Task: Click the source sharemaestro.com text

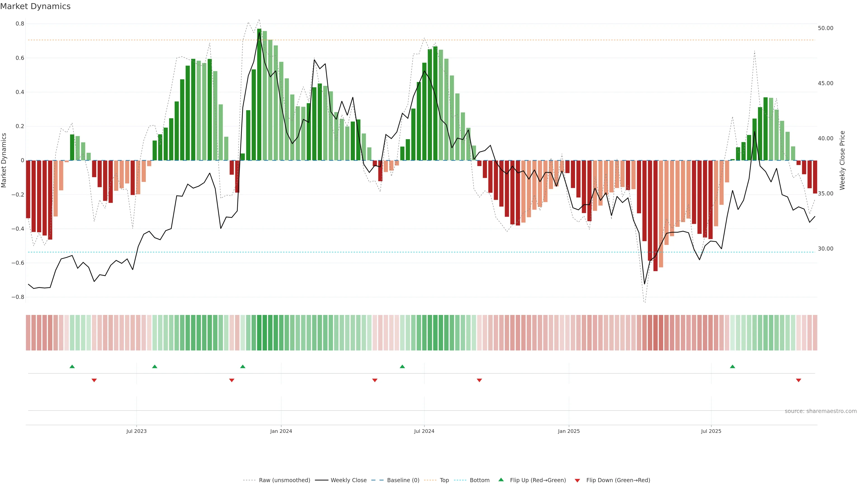Action: (x=821, y=411)
